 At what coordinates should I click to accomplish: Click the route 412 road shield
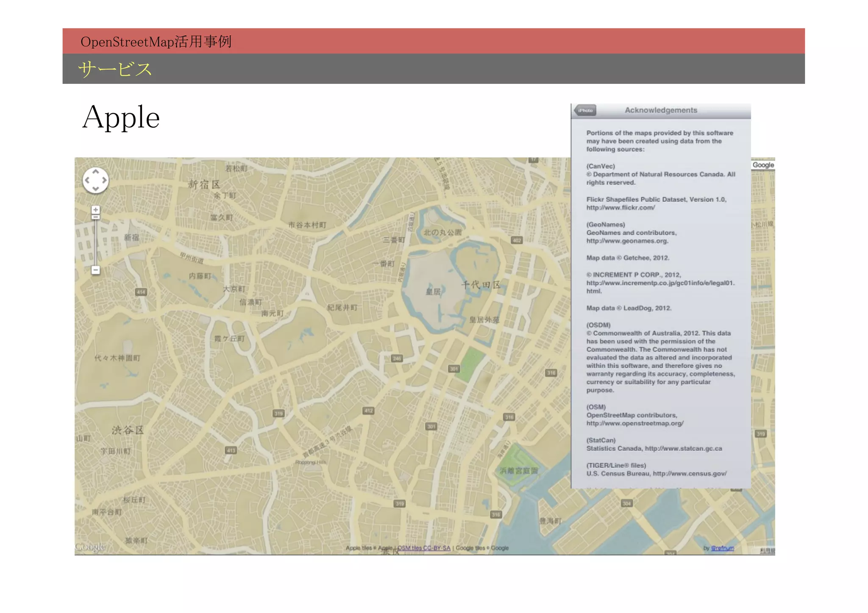pyautogui.click(x=369, y=411)
